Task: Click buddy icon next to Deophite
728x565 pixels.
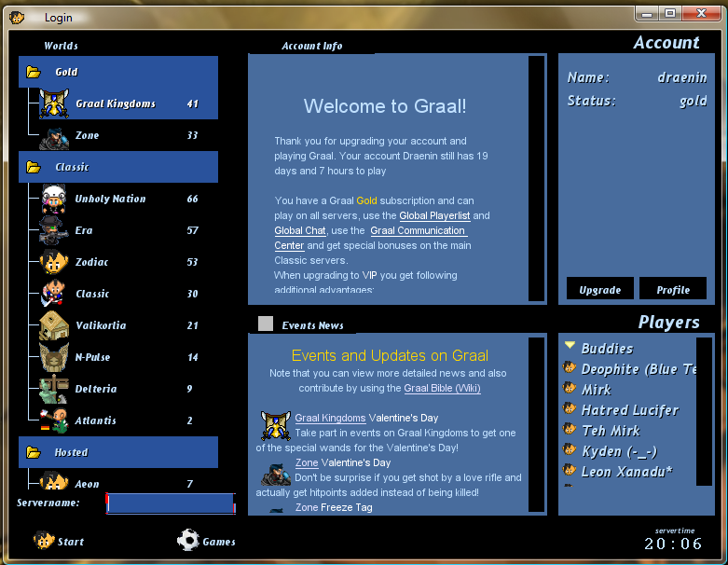Action: coord(570,367)
